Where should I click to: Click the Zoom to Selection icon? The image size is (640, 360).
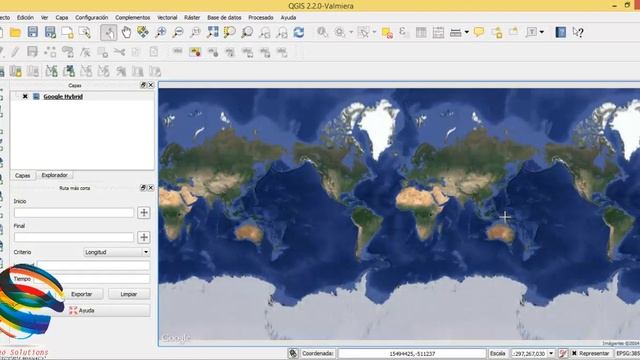(230, 32)
